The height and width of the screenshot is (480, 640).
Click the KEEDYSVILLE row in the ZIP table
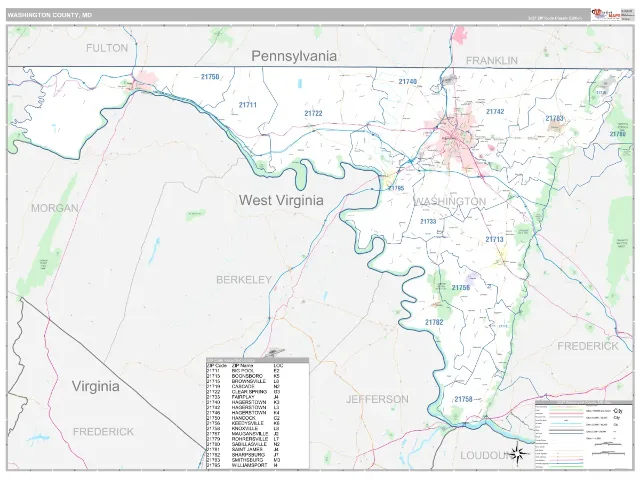pos(258,423)
